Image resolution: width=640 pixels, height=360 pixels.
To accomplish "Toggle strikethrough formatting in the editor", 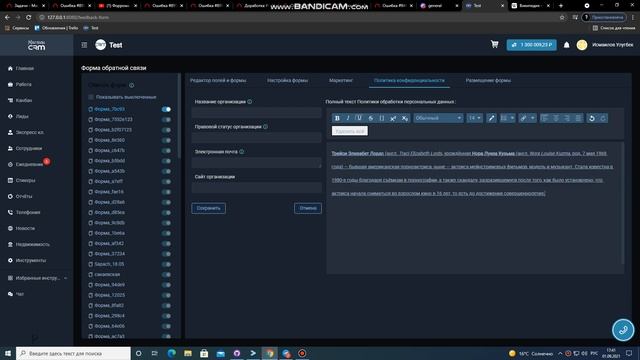I will pos(371,118).
